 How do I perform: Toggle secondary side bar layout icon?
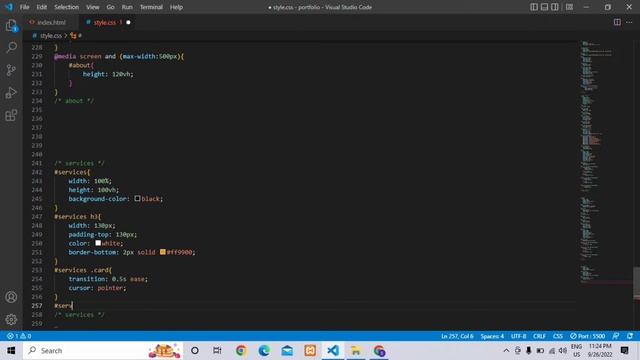(555, 7)
